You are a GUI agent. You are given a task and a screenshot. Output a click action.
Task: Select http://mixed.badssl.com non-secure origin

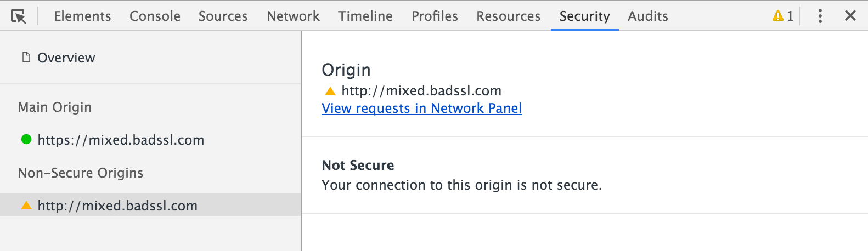tap(117, 206)
